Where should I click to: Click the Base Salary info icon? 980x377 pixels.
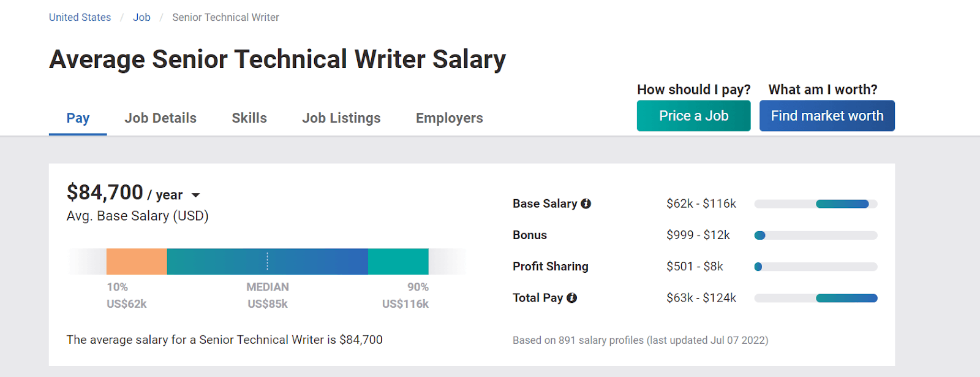click(x=586, y=204)
